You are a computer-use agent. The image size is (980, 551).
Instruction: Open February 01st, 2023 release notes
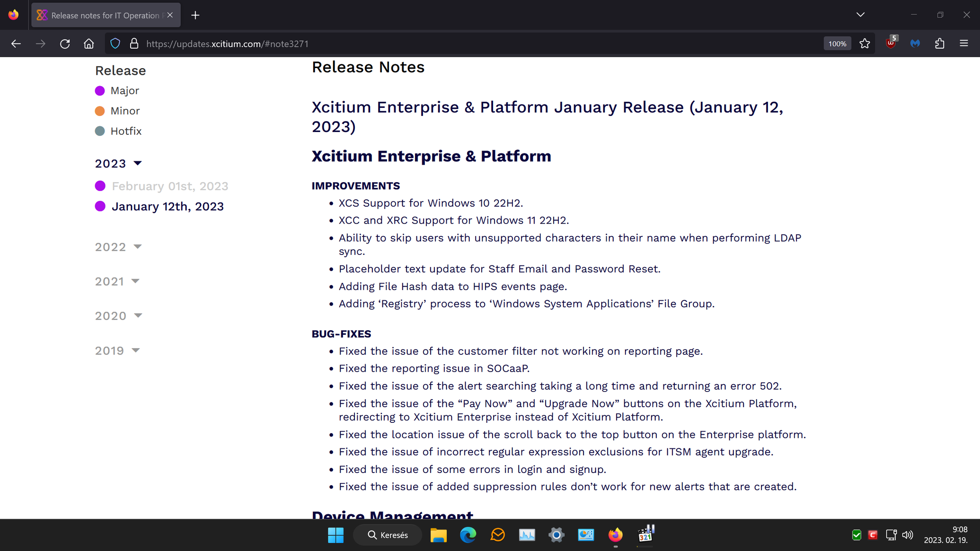coord(170,186)
